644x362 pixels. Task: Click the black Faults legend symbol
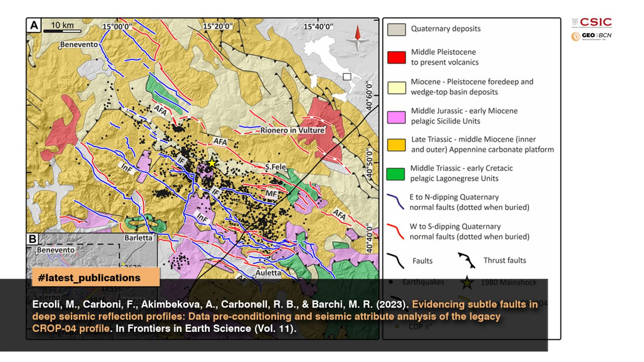(395, 261)
